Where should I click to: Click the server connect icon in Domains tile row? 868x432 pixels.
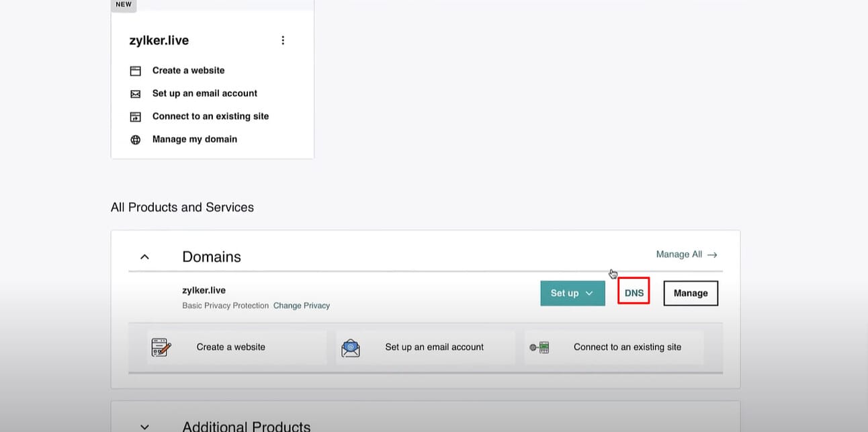(x=539, y=347)
